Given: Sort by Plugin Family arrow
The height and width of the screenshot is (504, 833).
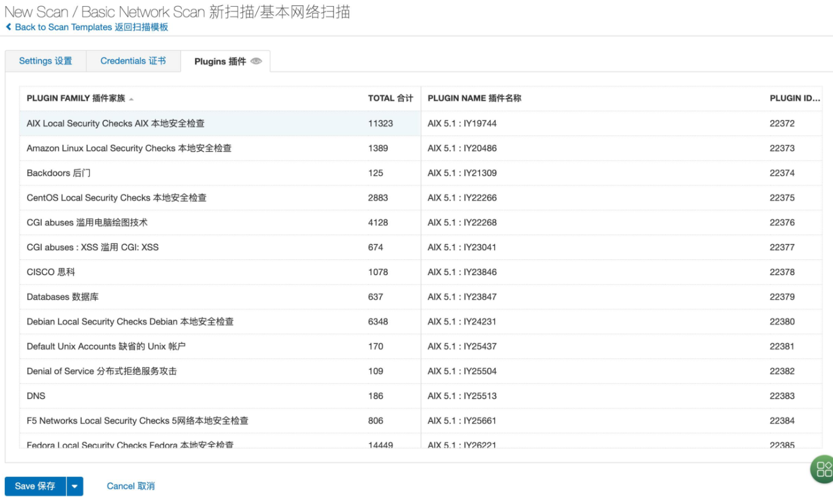Looking at the screenshot, I should (132, 99).
